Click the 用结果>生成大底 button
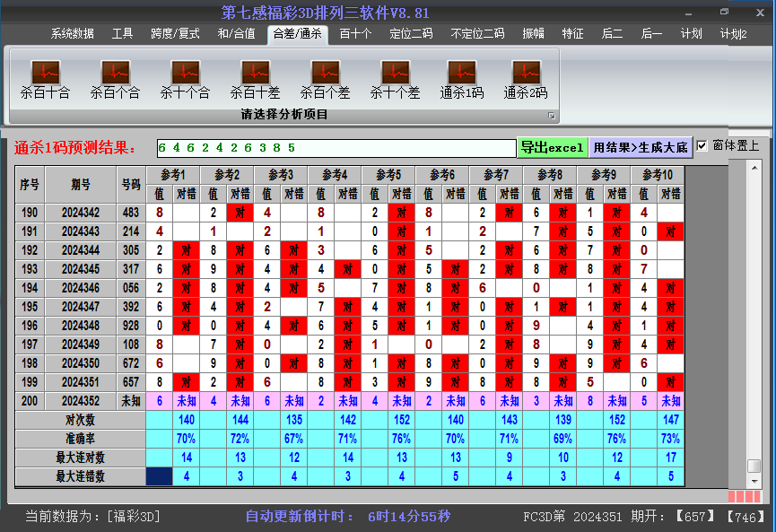776x532 pixels. (641, 147)
